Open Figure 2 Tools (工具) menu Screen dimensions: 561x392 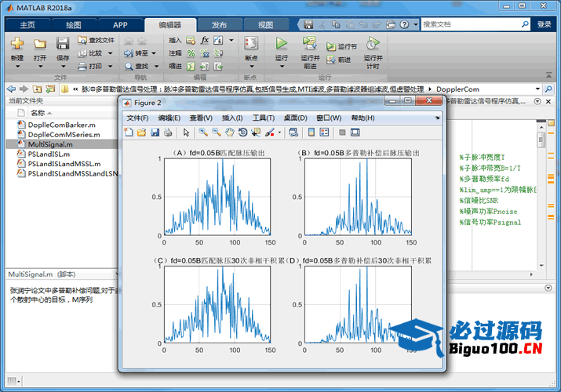pos(264,118)
